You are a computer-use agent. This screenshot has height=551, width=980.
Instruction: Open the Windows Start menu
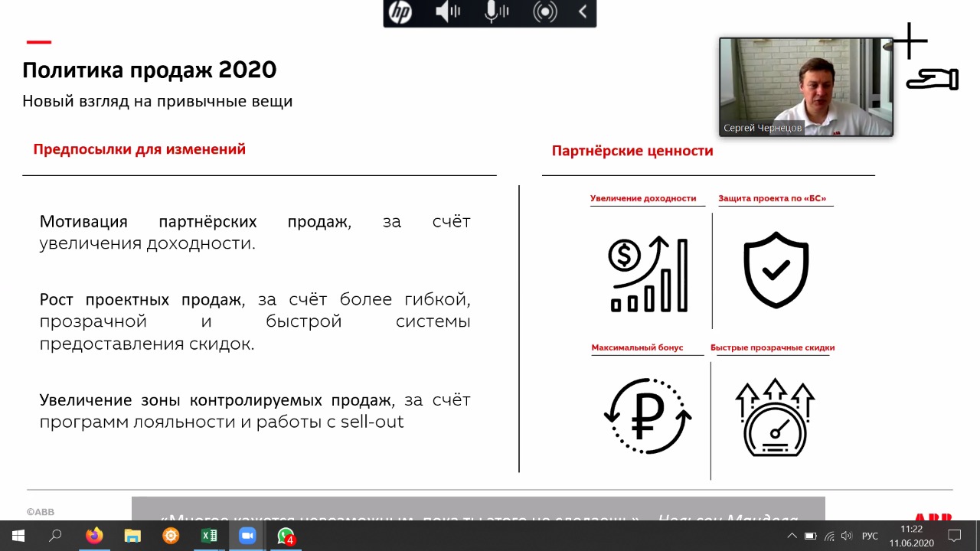[x=18, y=536]
